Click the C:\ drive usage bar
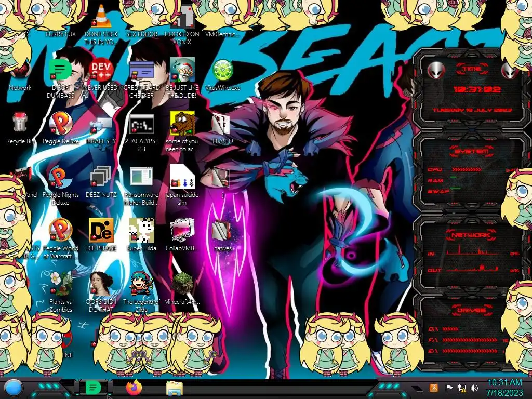Screen dimensions: 532x399 [x=450, y=329]
